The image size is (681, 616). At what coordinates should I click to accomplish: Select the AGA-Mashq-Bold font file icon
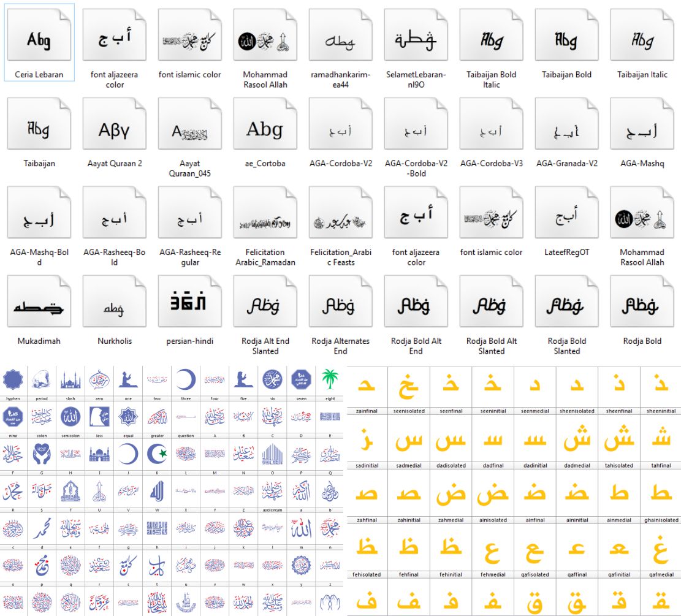tap(39, 213)
